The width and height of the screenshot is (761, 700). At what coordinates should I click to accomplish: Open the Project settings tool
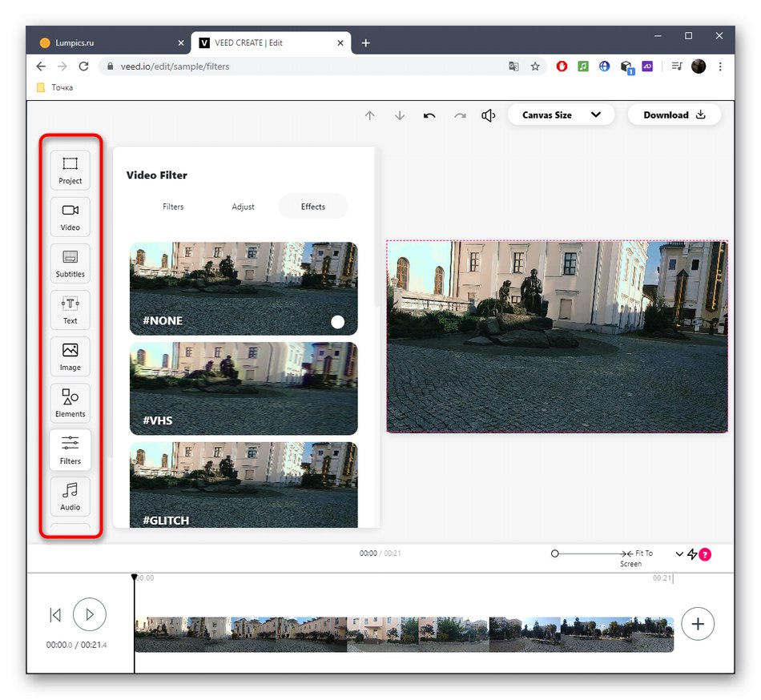click(x=70, y=170)
